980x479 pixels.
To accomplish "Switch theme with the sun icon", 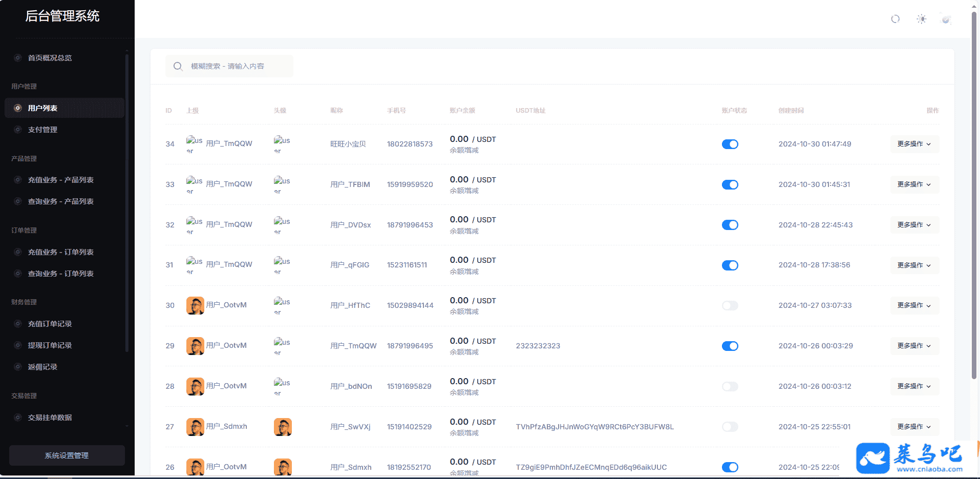I will (x=921, y=19).
